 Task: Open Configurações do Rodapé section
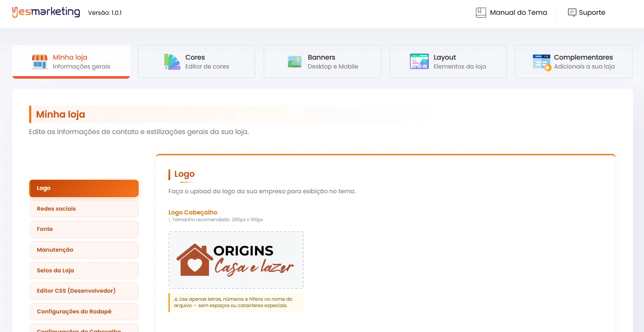[x=84, y=312]
